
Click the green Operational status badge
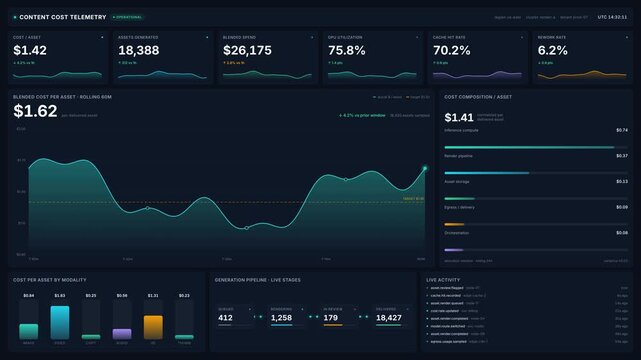click(x=128, y=17)
